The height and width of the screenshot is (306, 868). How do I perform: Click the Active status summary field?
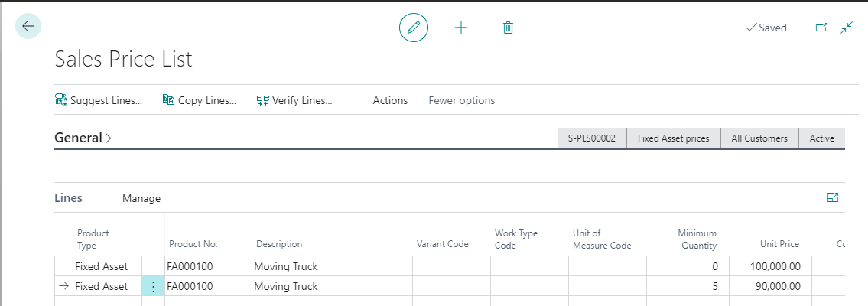coord(821,138)
